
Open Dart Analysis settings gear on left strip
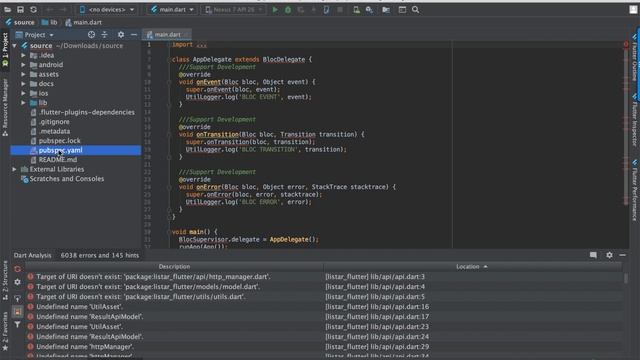coord(17,282)
